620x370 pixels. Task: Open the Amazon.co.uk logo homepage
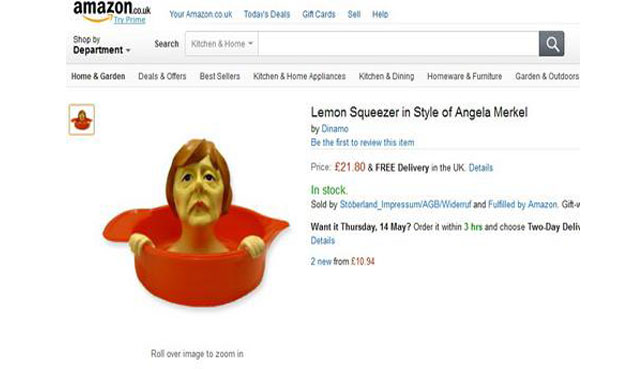112,11
